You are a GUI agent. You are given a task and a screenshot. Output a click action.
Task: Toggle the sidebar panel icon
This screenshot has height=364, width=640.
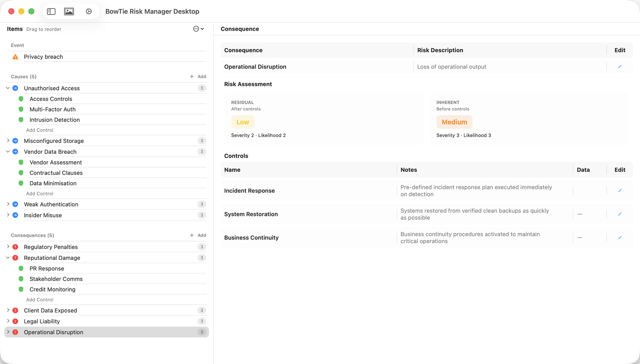[x=51, y=11]
